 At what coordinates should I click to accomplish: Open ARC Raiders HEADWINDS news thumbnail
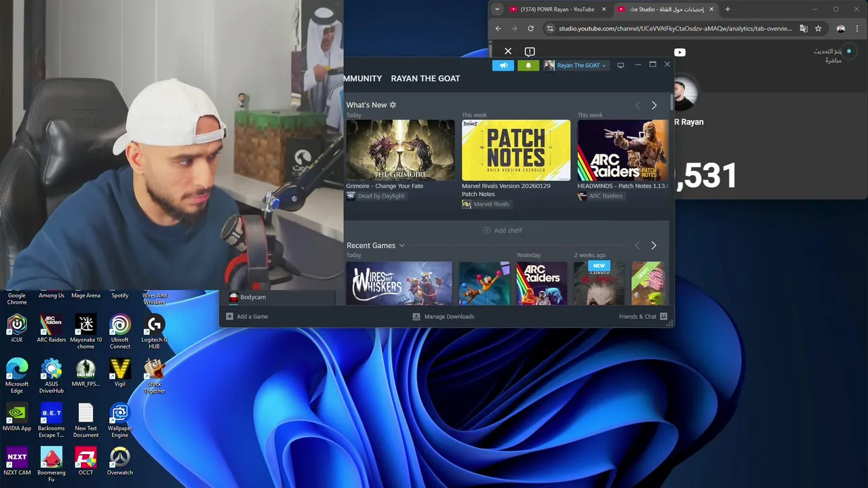pyautogui.click(x=623, y=150)
